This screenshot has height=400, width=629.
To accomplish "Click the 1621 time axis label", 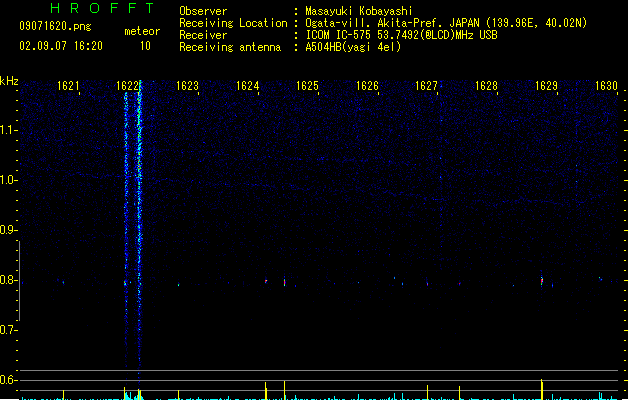I will 68,86.
